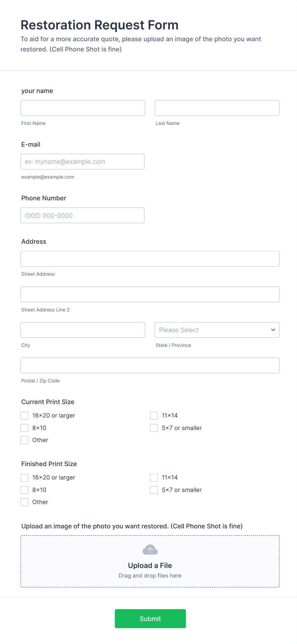The width and height of the screenshot is (297, 644).
Task: Check "5×7 or smaller" under Finished Print Size
Action: click(x=154, y=490)
